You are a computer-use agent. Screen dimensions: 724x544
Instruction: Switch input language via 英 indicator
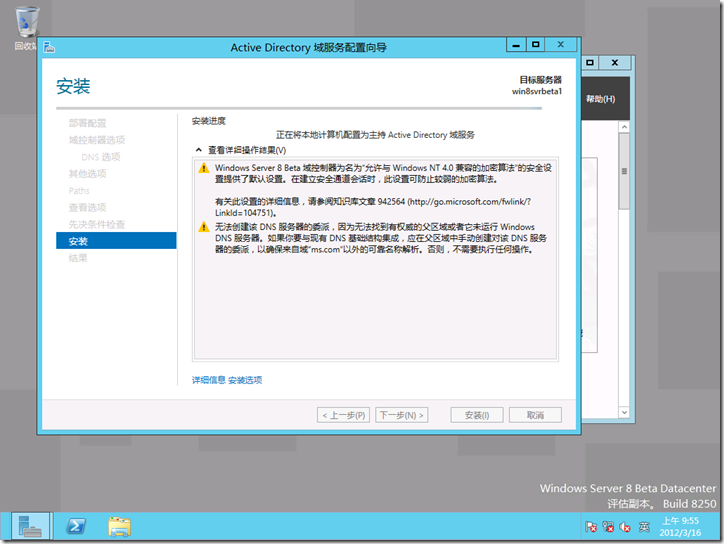(x=644, y=527)
